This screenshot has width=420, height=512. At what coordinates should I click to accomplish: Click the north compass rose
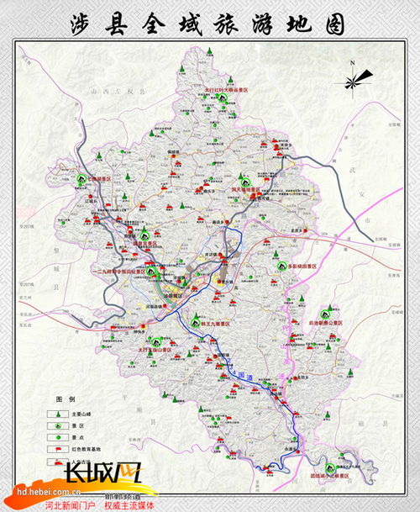[354, 80]
